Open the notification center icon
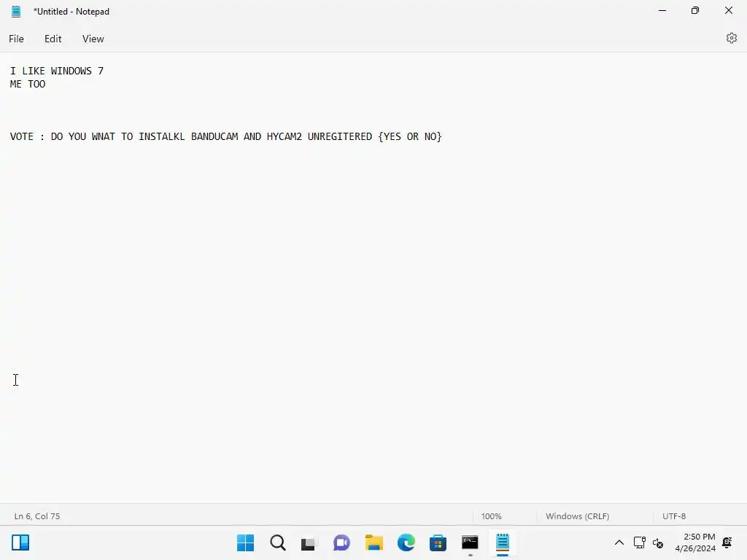Image resolution: width=747 pixels, height=560 pixels. (x=727, y=542)
